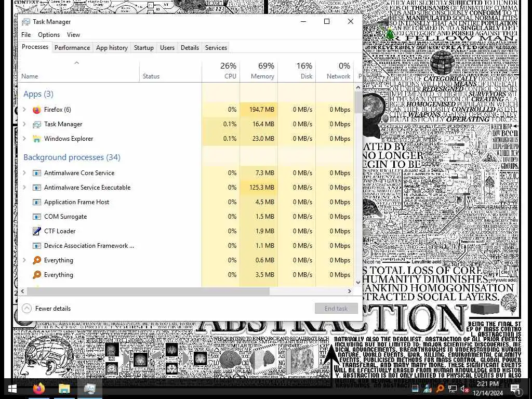Select COM Surrogate process icon
Screen dimensions: 532x399
click(37, 217)
